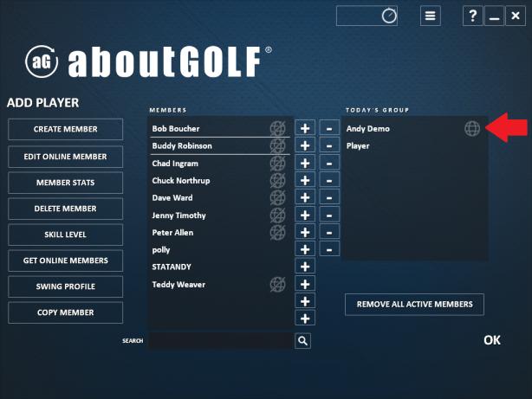Add Chad Ingram with plus button
This screenshot has width=532, height=399.
tap(305, 163)
